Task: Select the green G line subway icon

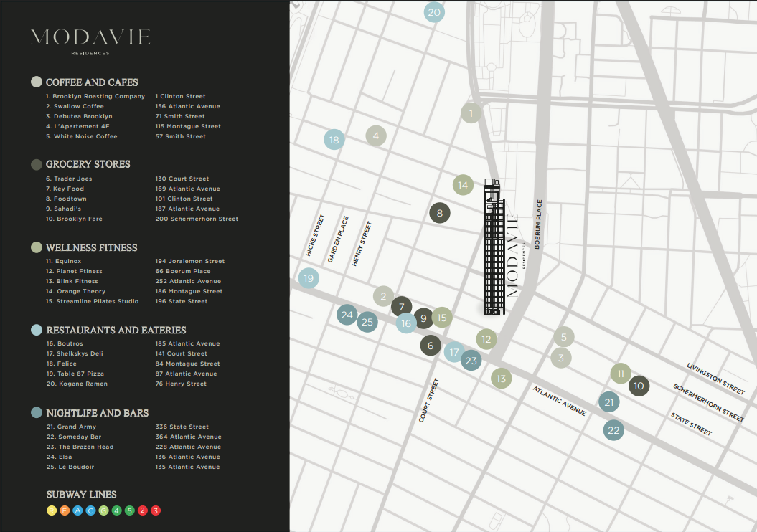Action: 105,510
